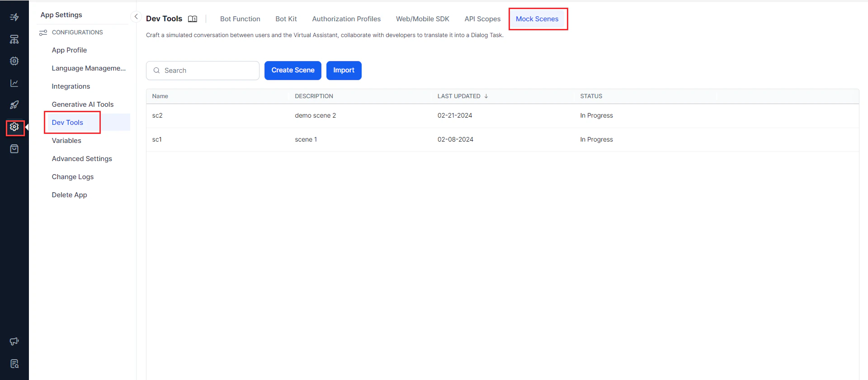The image size is (868, 380).
Task: Click the DESCRIPTION column header
Action: pos(314,96)
